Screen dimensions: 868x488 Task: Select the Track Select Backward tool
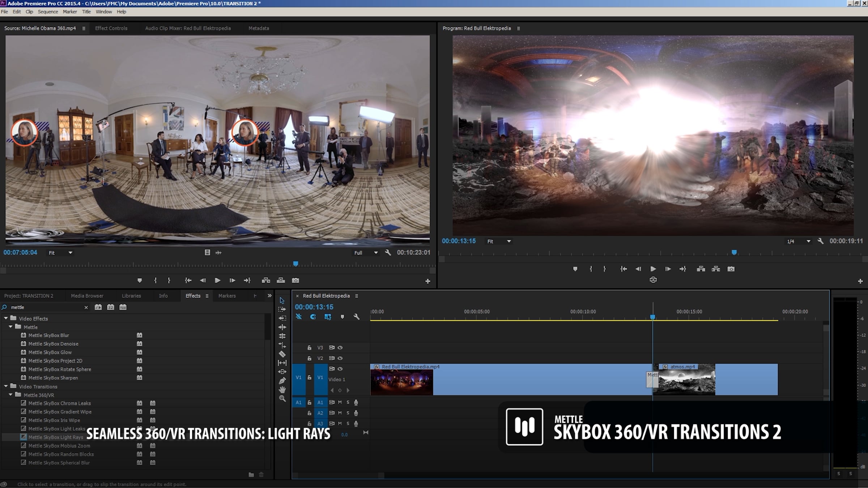click(282, 318)
